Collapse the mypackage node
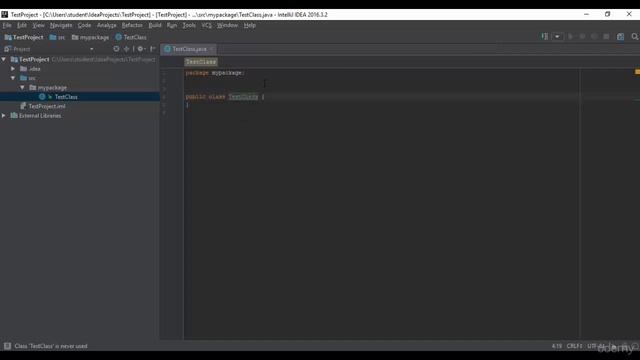 (22, 87)
